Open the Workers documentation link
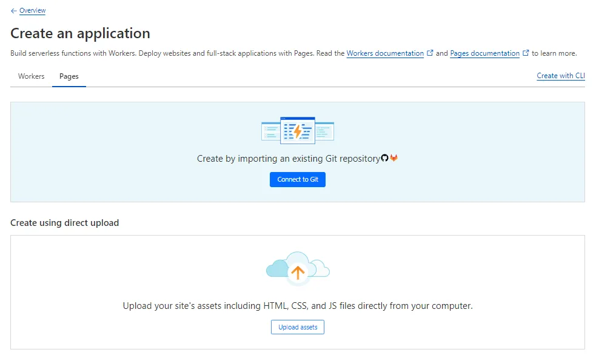The width and height of the screenshot is (596, 364). pyautogui.click(x=385, y=53)
